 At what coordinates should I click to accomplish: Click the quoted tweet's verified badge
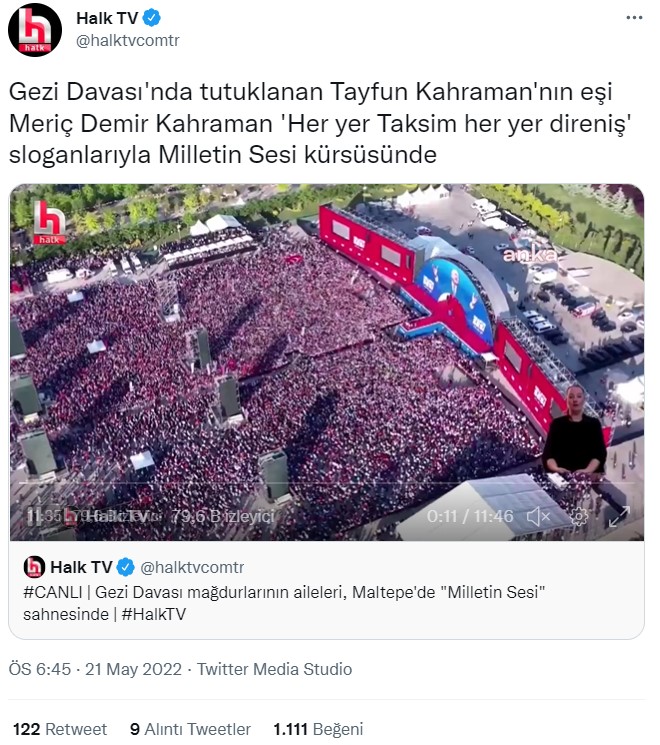125,567
